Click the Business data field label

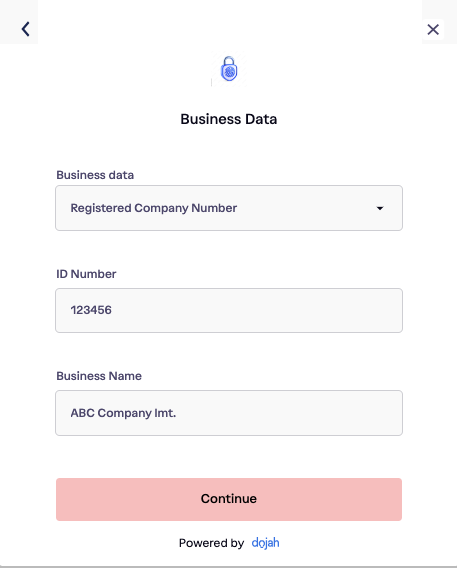coord(95,175)
